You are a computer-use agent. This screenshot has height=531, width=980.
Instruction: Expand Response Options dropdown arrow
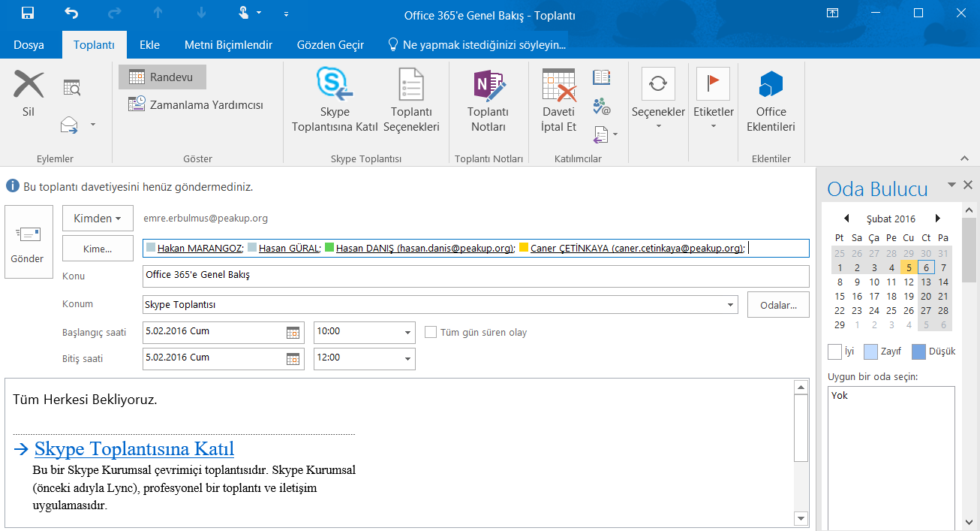pyautogui.click(x=615, y=135)
